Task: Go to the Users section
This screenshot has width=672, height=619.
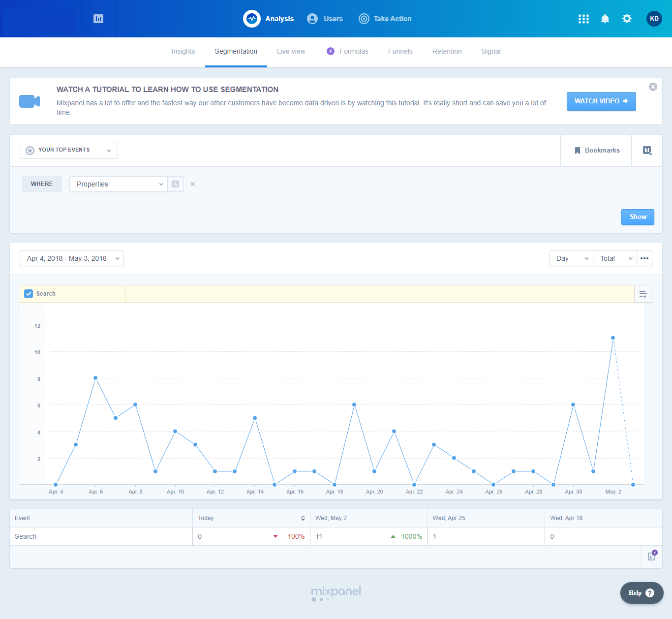Action: click(x=325, y=19)
